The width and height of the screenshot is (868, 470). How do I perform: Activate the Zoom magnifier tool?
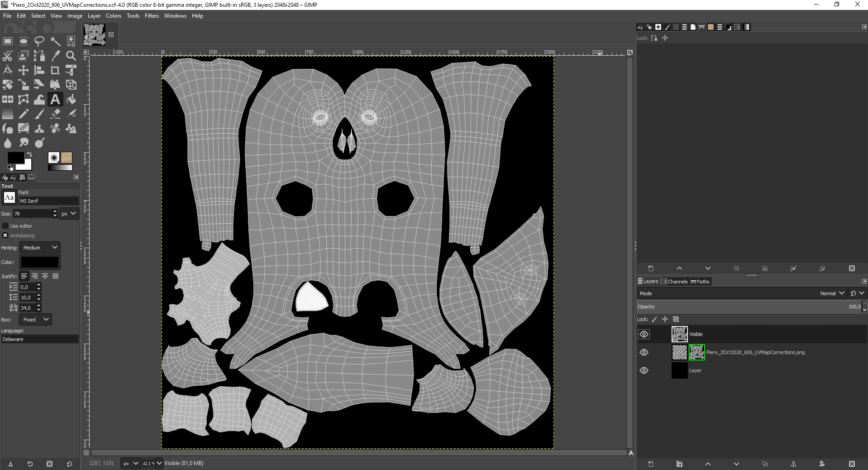tap(71, 56)
